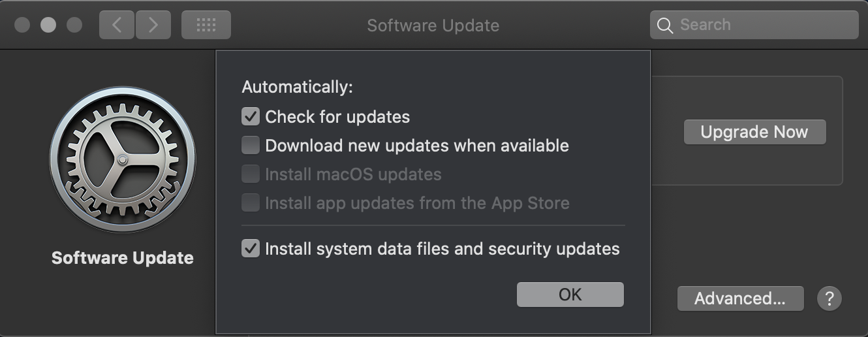The height and width of the screenshot is (337, 868).
Task: Go forward with the right chevron
Action: click(153, 25)
